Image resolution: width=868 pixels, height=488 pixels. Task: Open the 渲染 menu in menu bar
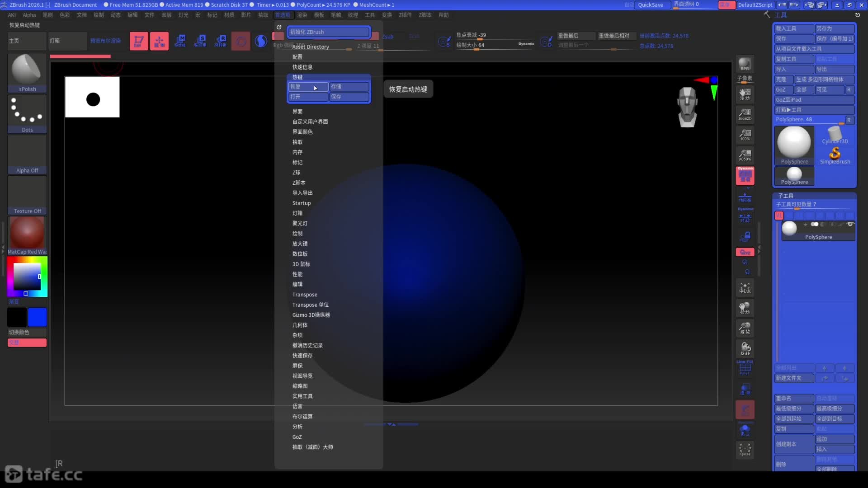point(302,15)
